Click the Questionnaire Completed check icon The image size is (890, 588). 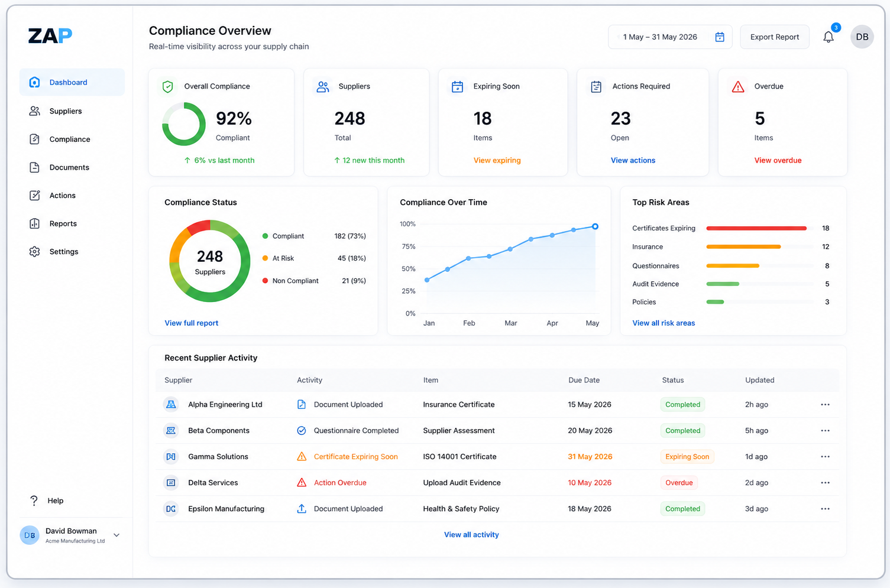coord(302,431)
